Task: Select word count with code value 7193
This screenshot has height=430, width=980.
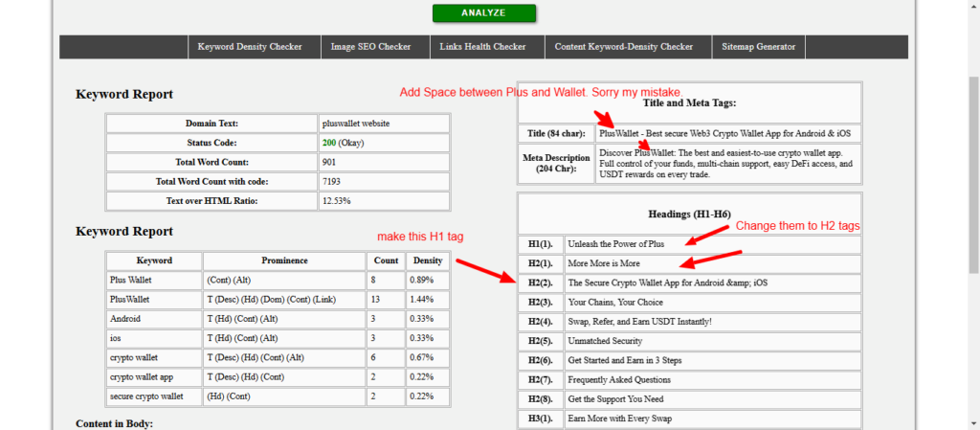Action: pos(385,182)
